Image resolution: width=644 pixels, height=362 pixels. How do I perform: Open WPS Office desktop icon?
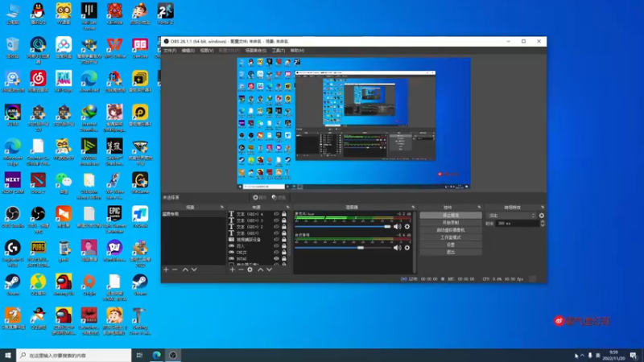[x=114, y=48]
